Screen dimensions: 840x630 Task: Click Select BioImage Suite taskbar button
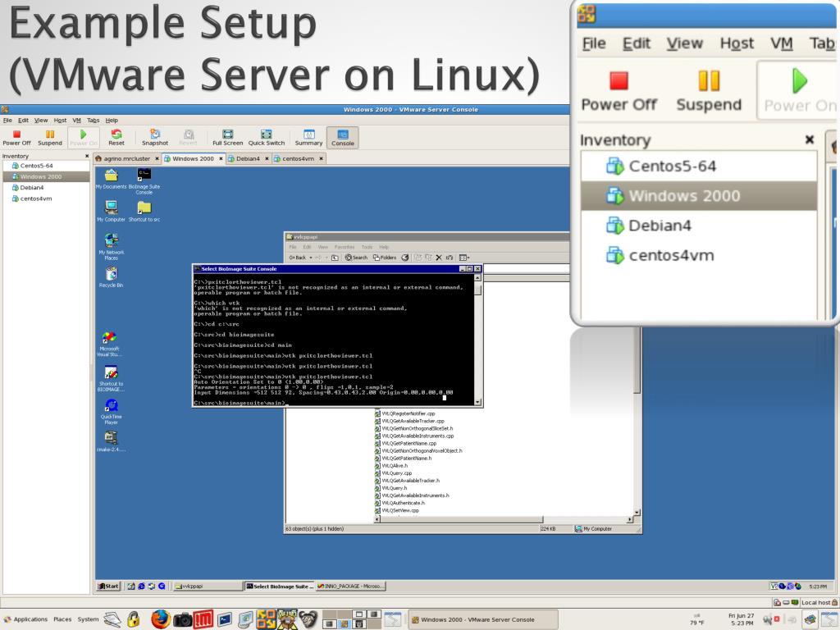click(x=280, y=586)
